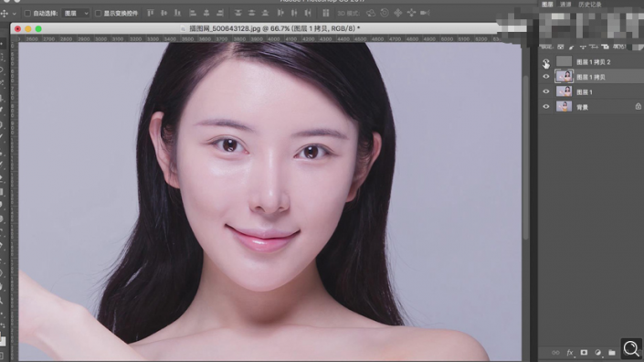Click the lock icon on 背景 layer
Viewport: 644px width, 362px height.
tap(639, 106)
